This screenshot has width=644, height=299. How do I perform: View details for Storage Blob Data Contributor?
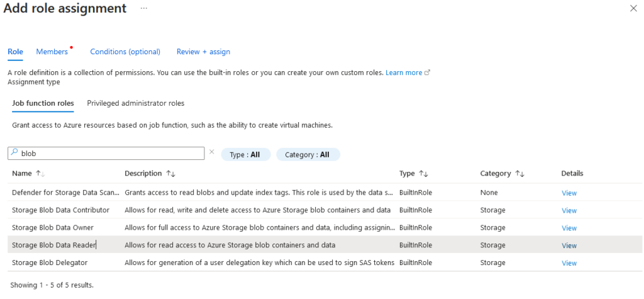point(569,210)
